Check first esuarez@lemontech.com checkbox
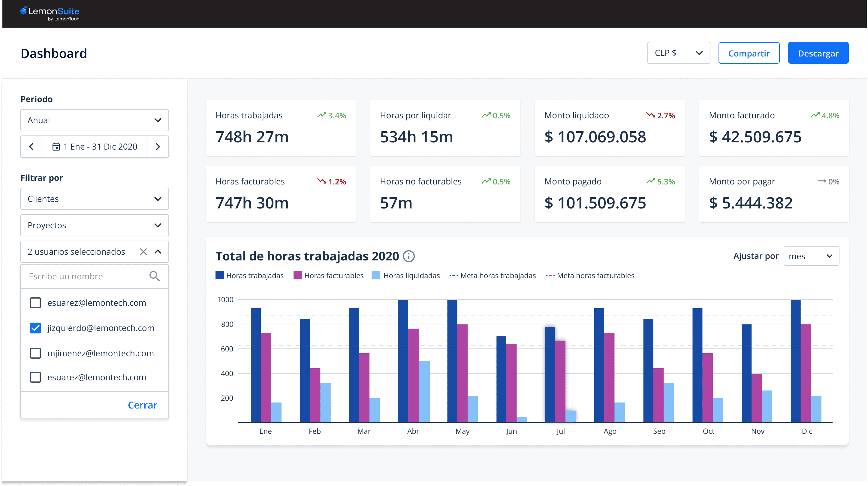868x486 pixels. coord(35,303)
